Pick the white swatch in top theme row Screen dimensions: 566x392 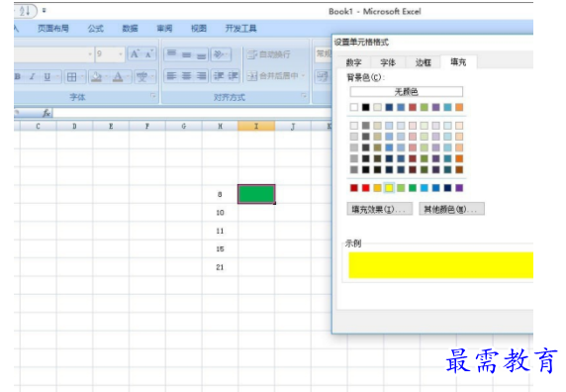tap(354, 107)
